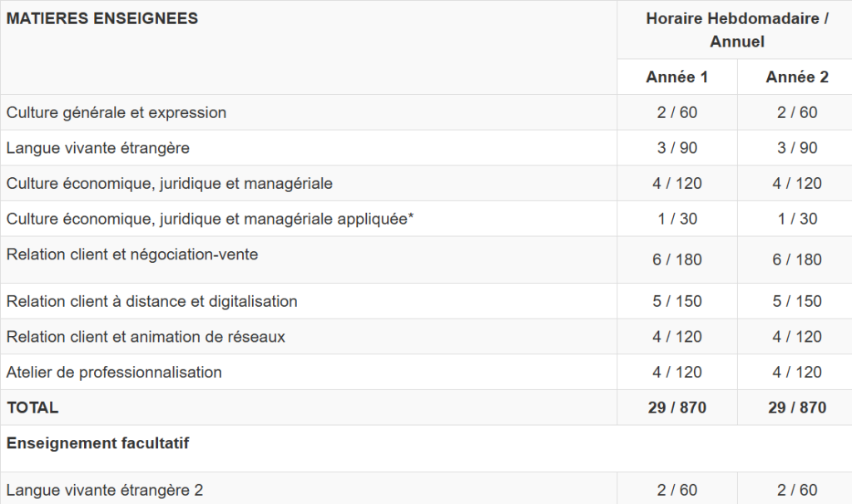852x504 pixels.
Task: Click the bold "TOTAL" row label
Action: [x=32, y=408]
